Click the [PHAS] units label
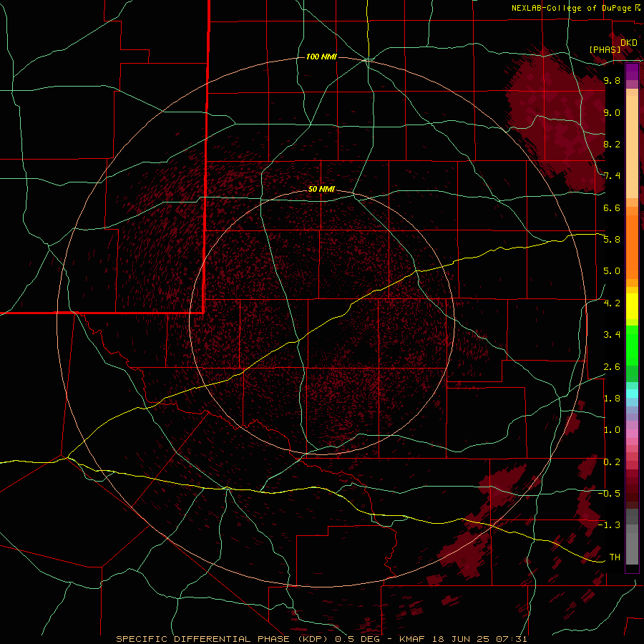The height and width of the screenshot is (644, 644). (605, 49)
